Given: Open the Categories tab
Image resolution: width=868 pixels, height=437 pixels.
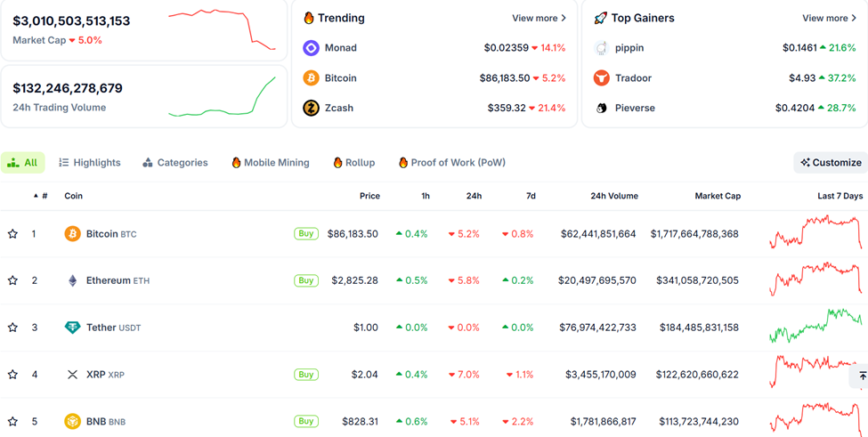Looking at the screenshot, I should coord(174,163).
